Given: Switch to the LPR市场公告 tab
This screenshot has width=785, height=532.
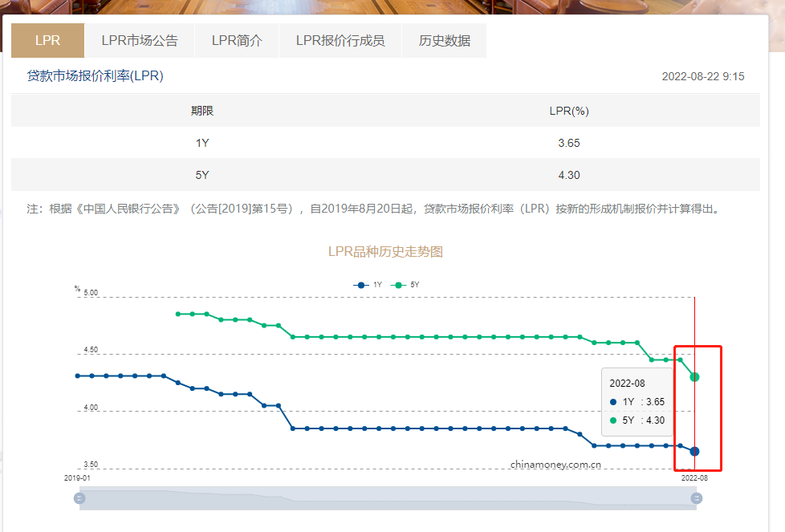Looking at the screenshot, I should click(139, 40).
